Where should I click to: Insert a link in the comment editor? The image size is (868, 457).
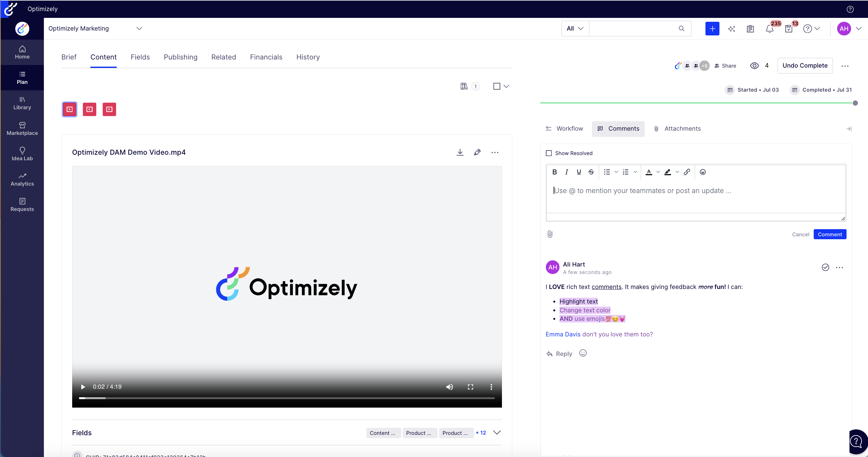686,172
